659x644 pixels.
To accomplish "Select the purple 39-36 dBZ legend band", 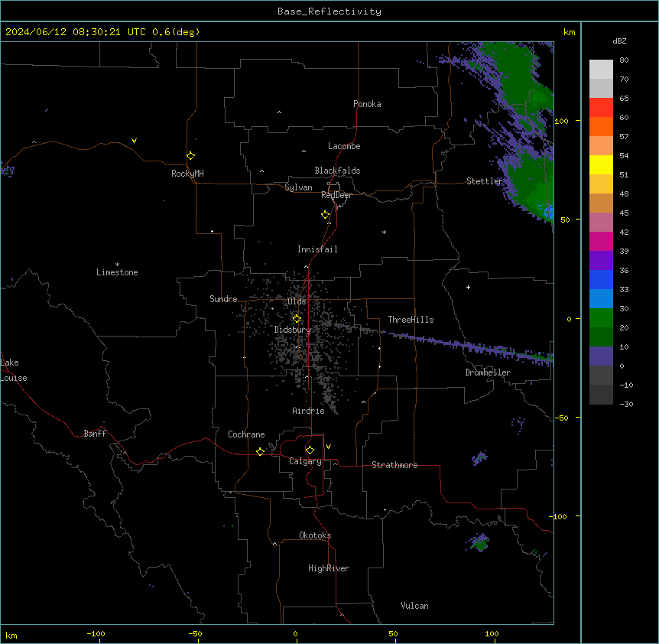I will coord(601,261).
